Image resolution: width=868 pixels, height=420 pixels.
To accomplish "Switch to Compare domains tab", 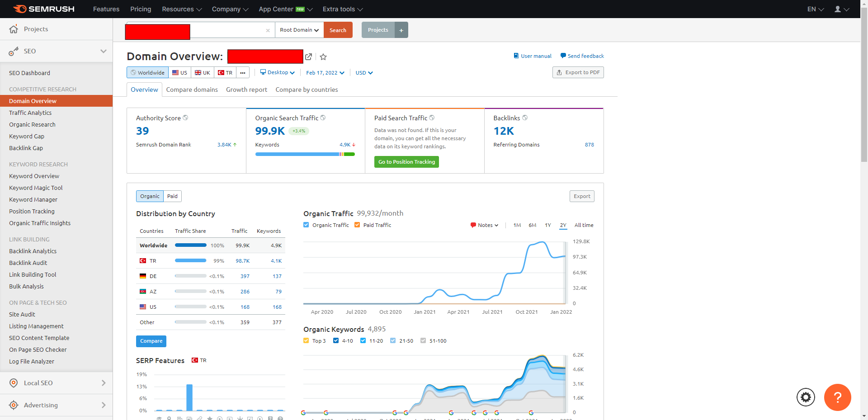I will point(192,90).
